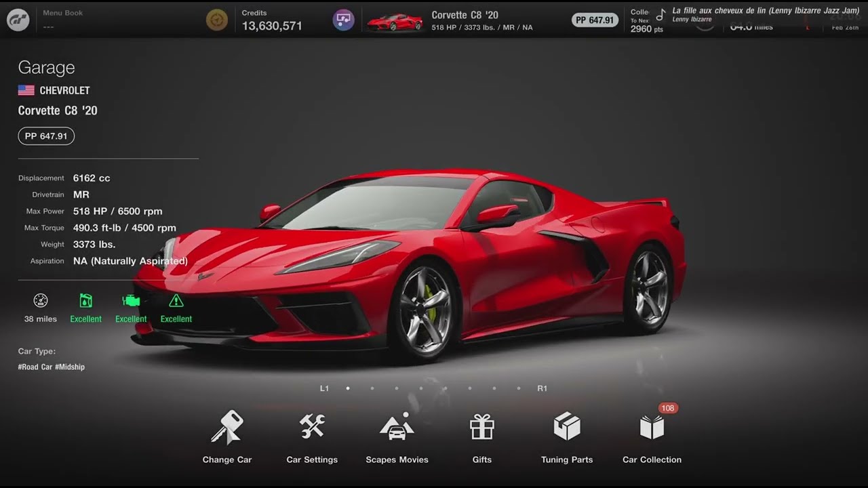
Task: Open the Gifts box icon
Action: (482, 427)
